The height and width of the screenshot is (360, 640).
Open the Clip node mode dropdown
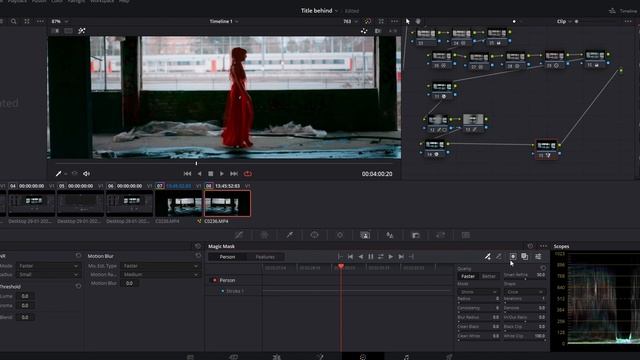coord(563,21)
